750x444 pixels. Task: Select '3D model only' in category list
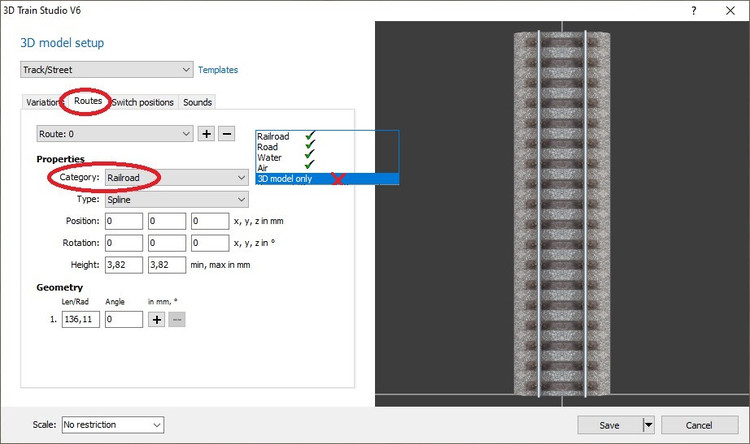click(x=286, y=179)
